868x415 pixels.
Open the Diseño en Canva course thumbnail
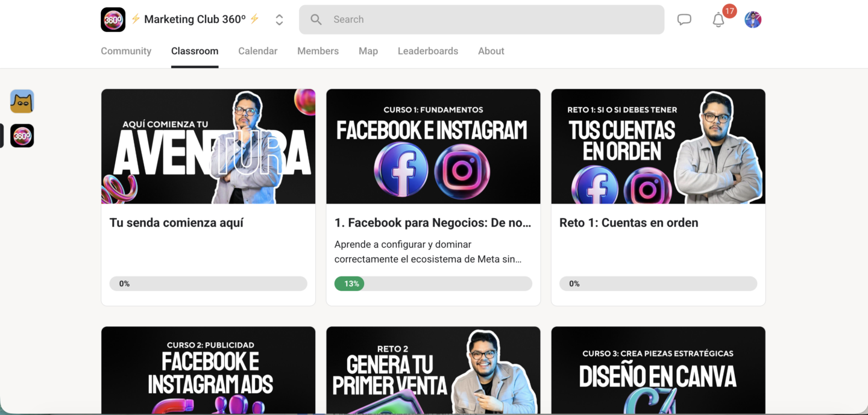point(658,370)
